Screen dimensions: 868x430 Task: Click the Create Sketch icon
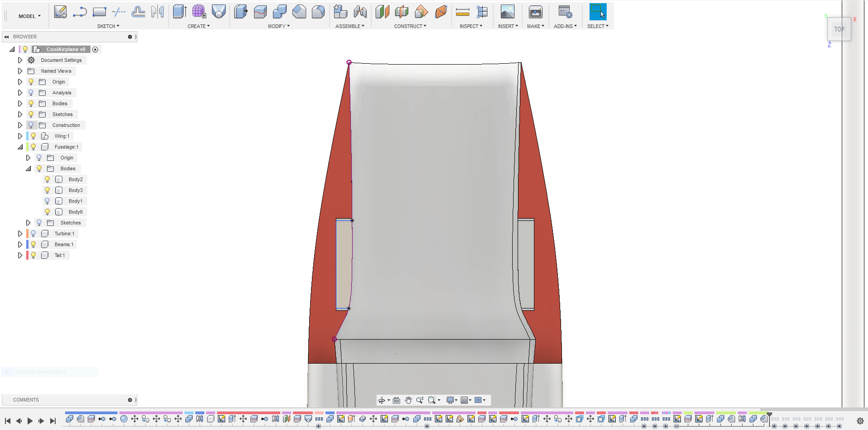[x=60, y=12]
